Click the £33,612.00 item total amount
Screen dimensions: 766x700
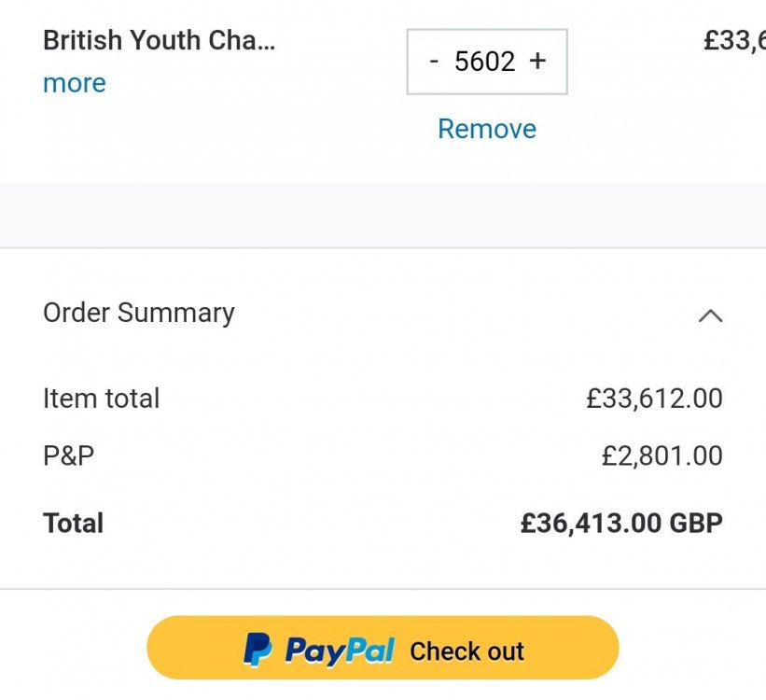654,399
